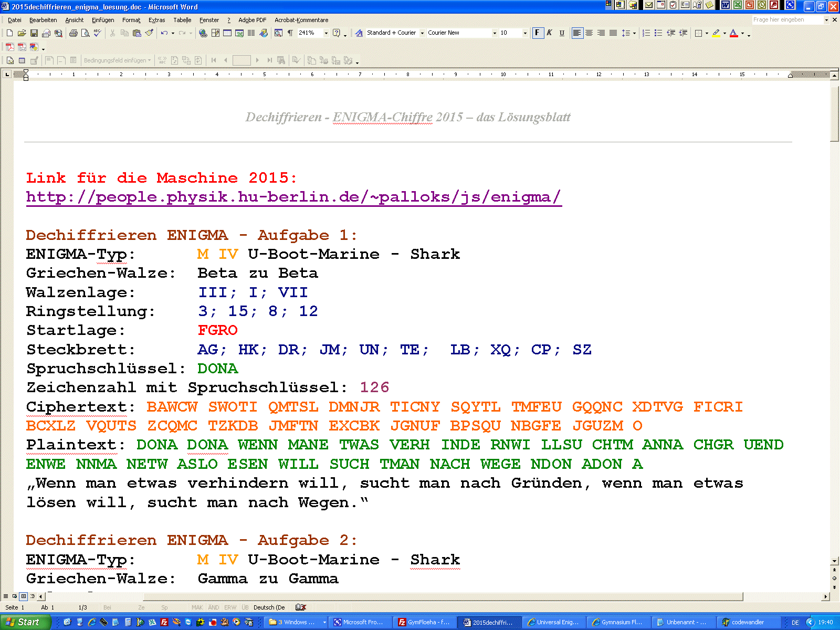Viewport: 840px width, 630px height.
Task: Switch to Microsoft FrontPage taskbar button
Action: pos(359,622)
